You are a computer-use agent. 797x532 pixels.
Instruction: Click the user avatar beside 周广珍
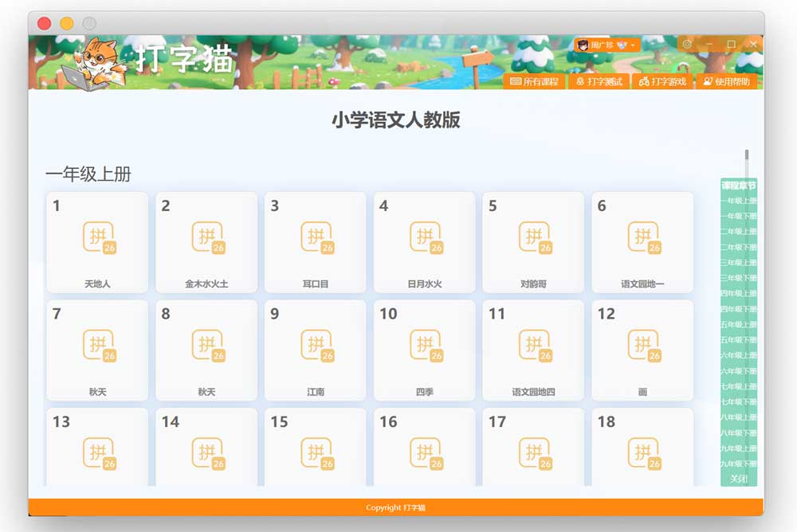pos(583,46)
